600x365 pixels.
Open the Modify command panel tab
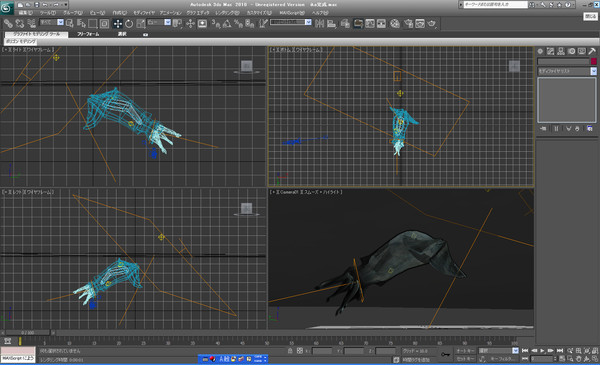pos(551,51)
